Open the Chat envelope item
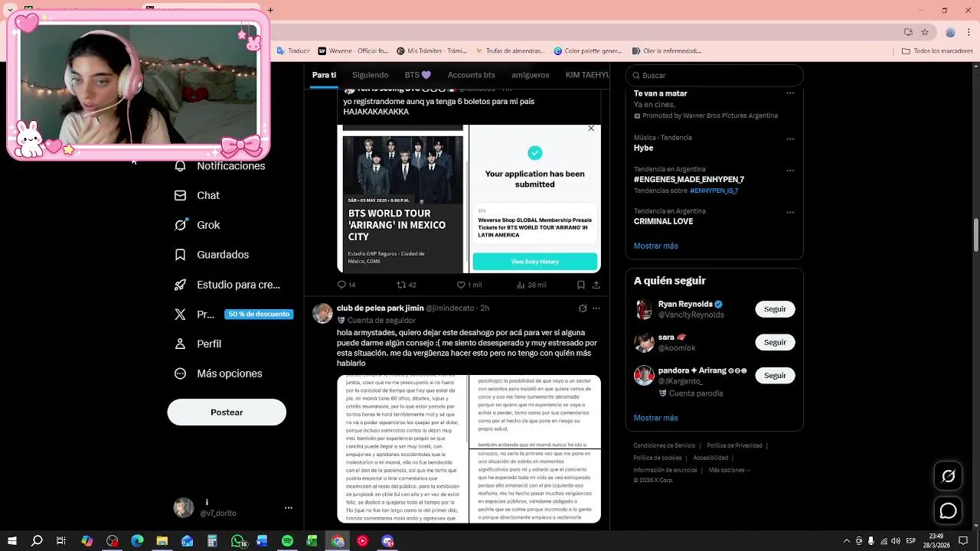Image resolution: width=980 pixels, height=551 pixels. point(197,195)
